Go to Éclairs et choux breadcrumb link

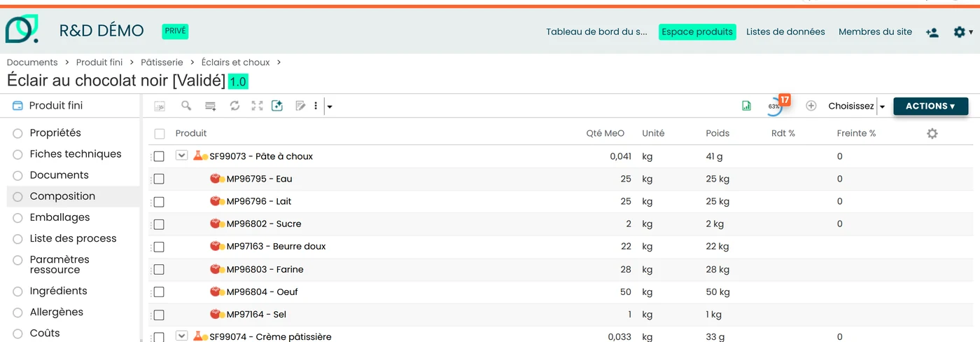(x=236, y=62)
